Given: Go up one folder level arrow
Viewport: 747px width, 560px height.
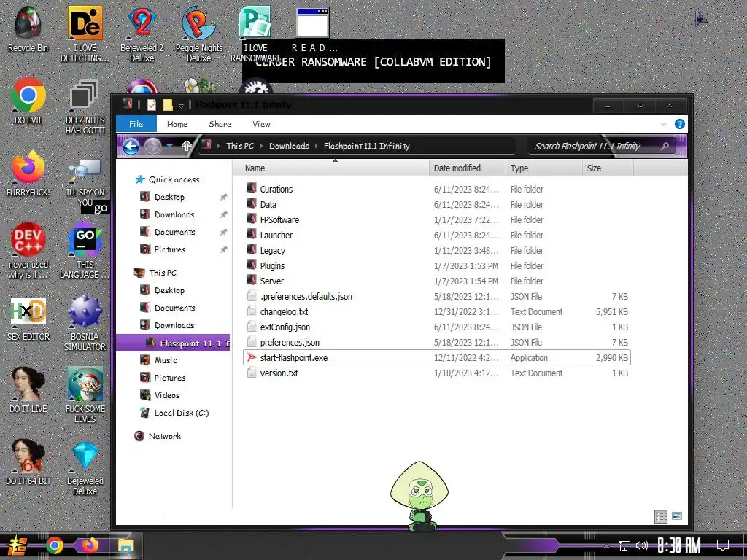Looking at the screenshot, I should tap(186, 146).
